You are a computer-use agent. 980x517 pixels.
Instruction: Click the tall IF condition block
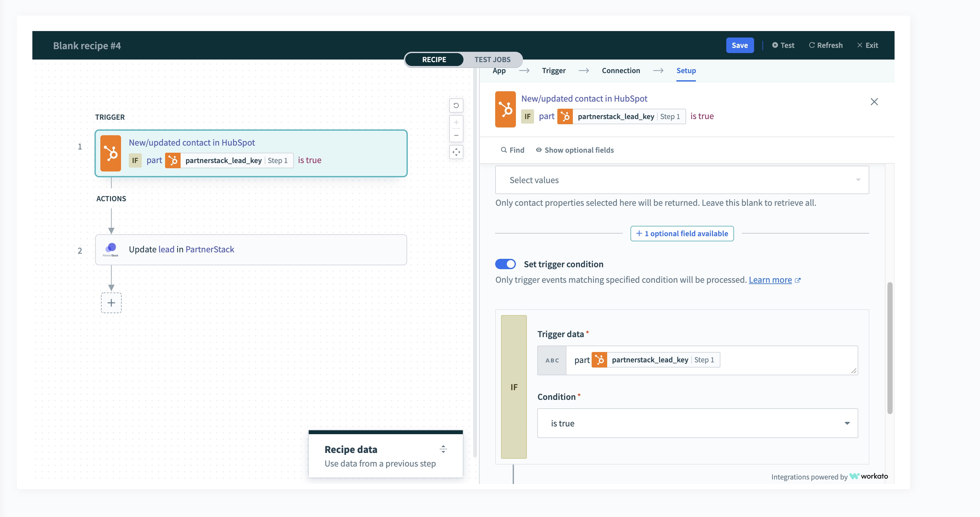click(514, 387)
